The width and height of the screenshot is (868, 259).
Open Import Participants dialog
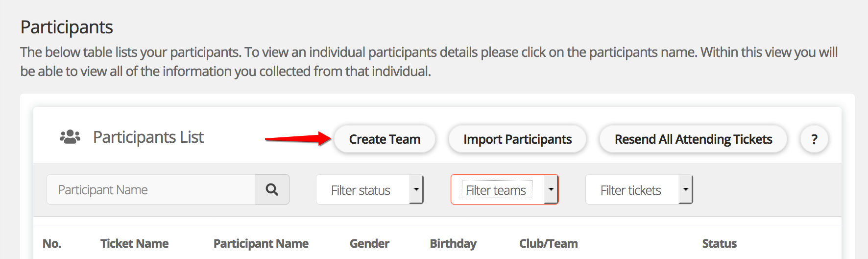pyautogui.click(x=517, y=139)
